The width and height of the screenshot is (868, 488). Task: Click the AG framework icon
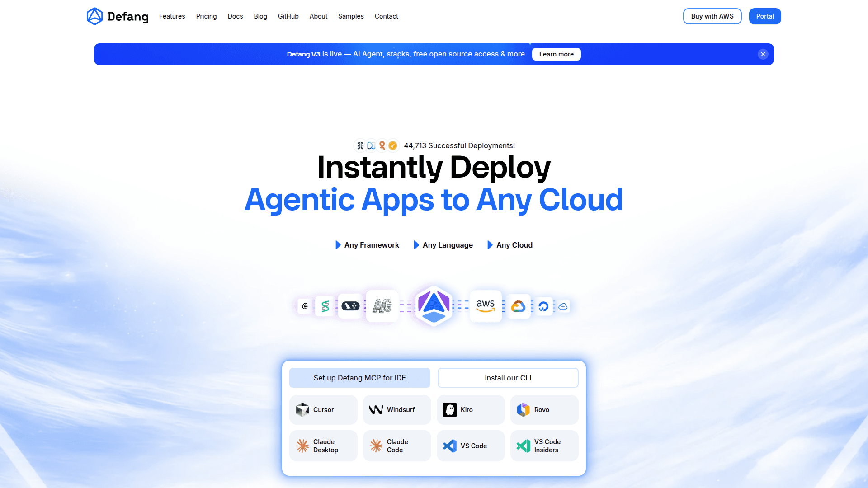pyautogui.click(x=382, y=306)
